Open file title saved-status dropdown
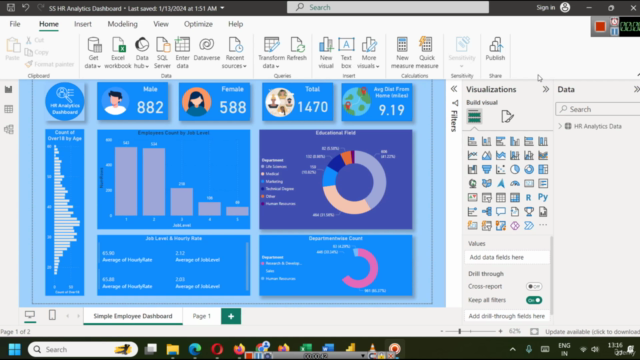Viewport: 640px width, 360px height. pos(222,8)
